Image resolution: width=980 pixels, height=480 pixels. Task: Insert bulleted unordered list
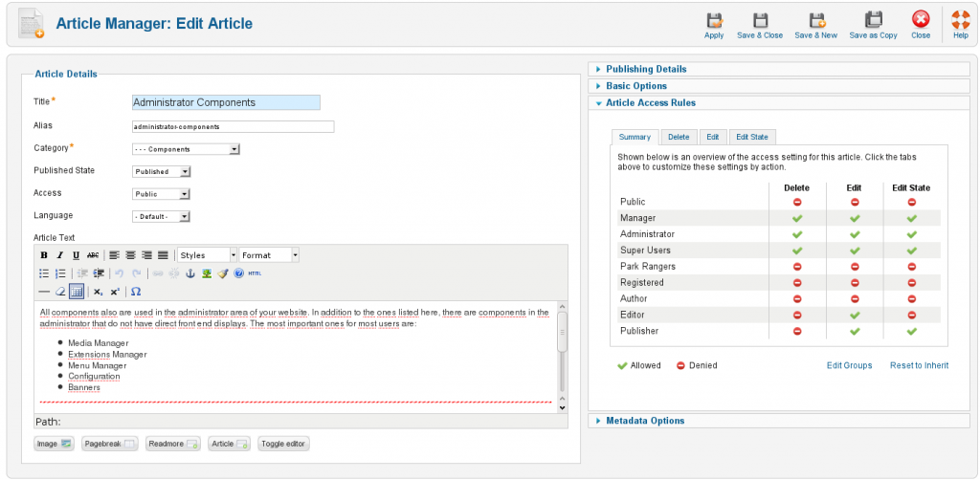(44, 273)
